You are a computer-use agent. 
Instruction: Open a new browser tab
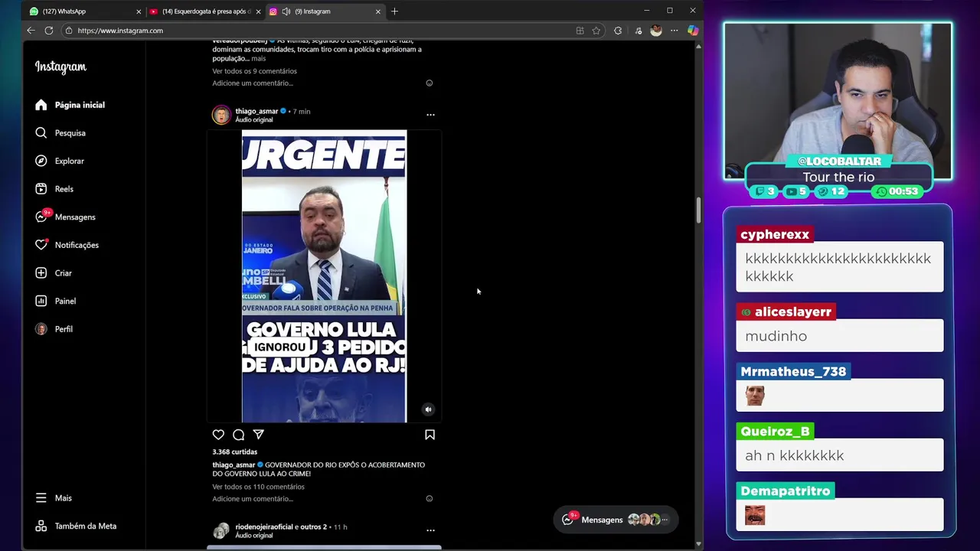pos(394,11)
